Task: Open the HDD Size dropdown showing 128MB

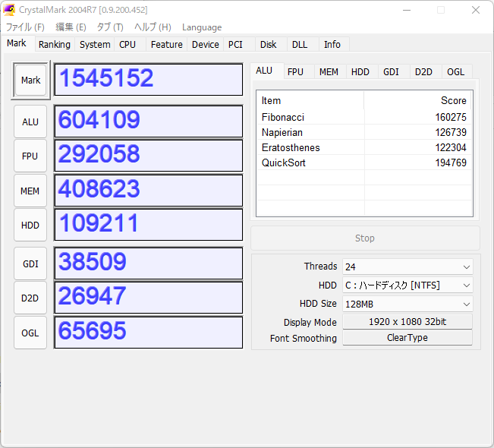Action: tap(407, 304)
